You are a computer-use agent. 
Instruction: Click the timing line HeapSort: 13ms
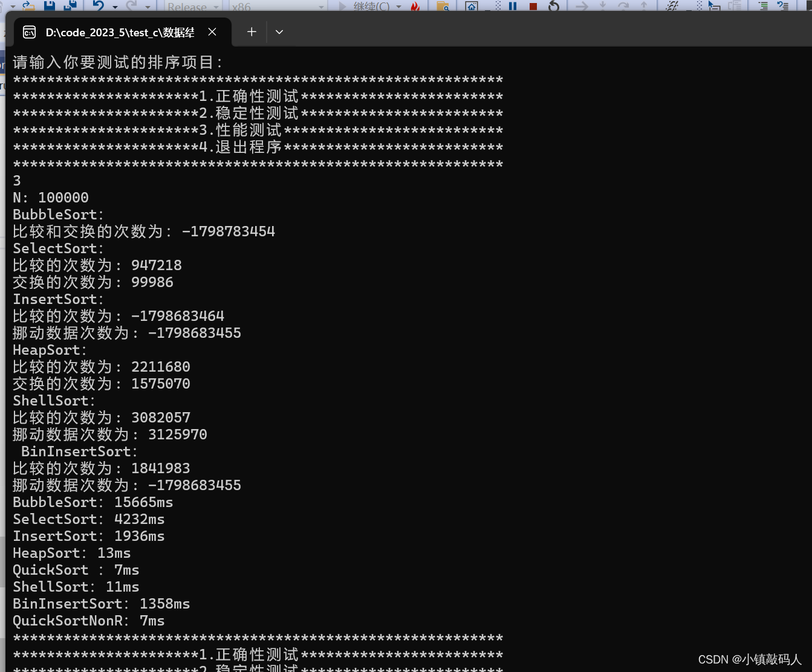(72, 553)
